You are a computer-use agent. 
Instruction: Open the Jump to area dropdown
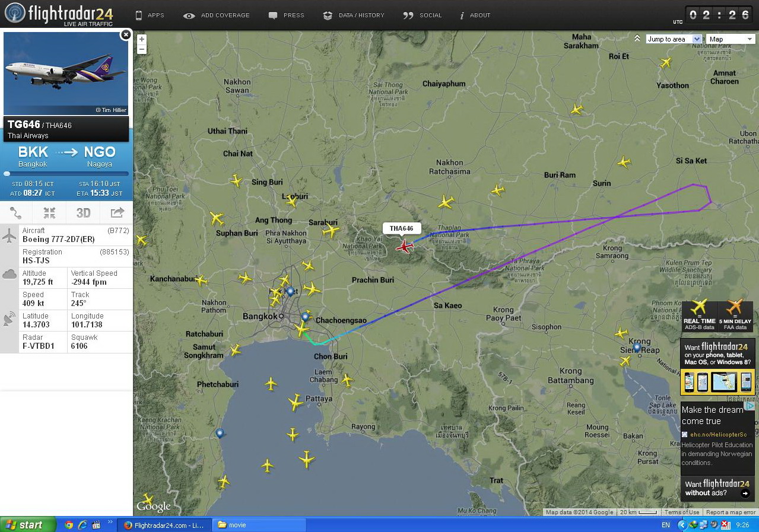tap(674, 39)
